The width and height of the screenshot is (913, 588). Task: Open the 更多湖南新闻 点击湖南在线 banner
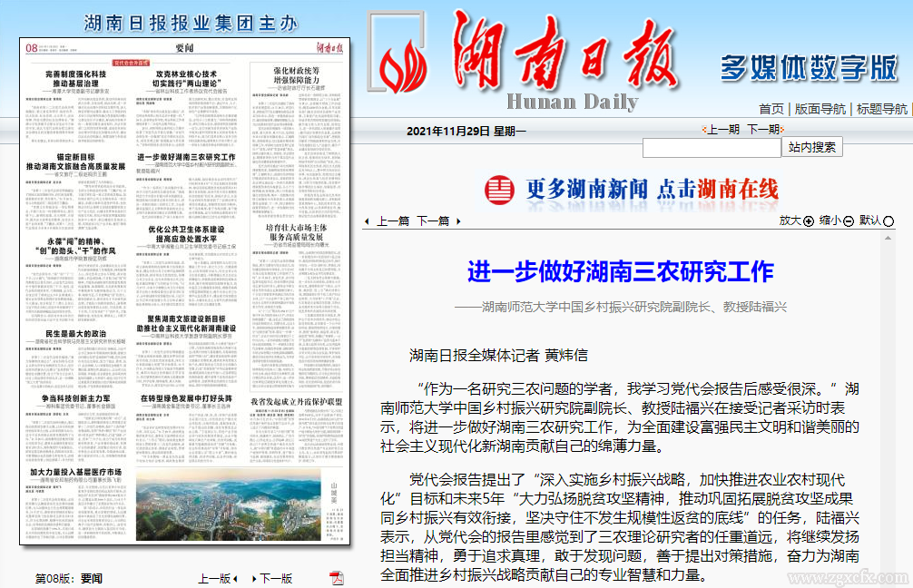pos(632,190)
